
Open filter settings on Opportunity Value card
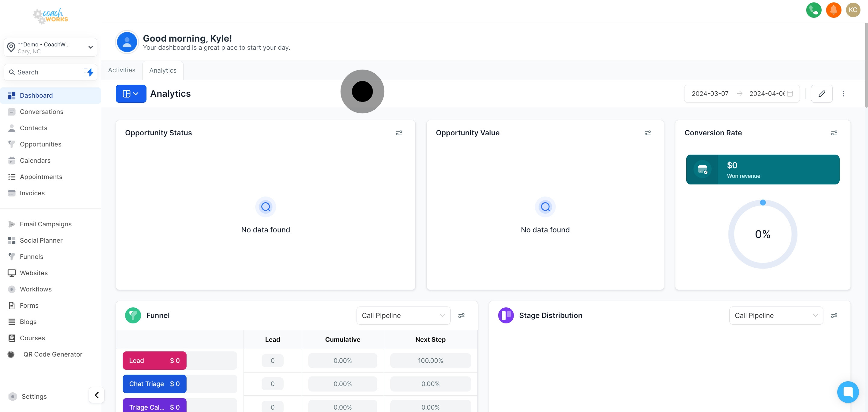(x=647, y=133)
